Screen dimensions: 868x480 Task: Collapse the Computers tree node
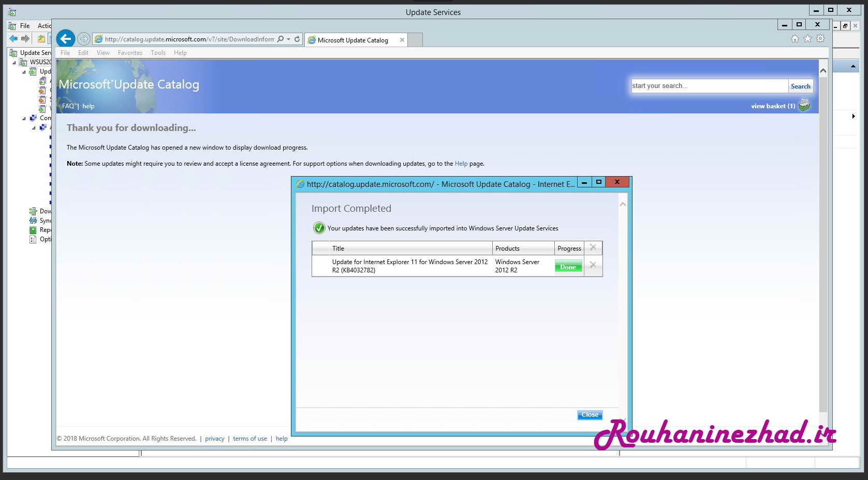(x=24, y=119)
